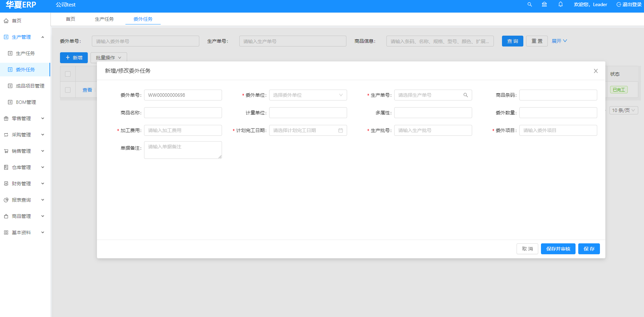The height and width of the screenshot is (317, 644).
Task: Click the 零售管理 gift icon
Action: click(6, 118)
